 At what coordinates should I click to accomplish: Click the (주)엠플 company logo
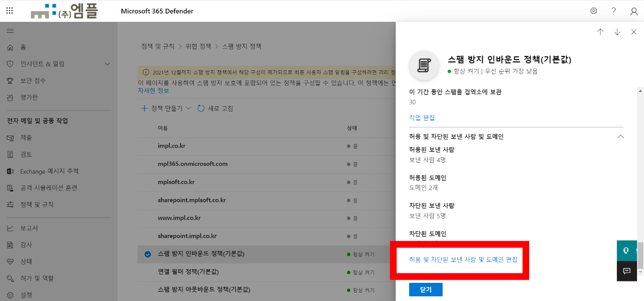pos(64,11)
